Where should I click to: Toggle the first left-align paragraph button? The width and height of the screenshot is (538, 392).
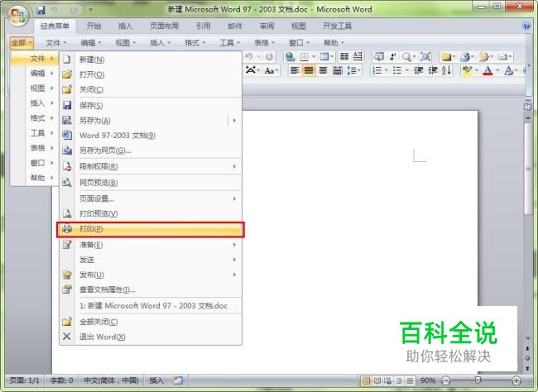295,70
